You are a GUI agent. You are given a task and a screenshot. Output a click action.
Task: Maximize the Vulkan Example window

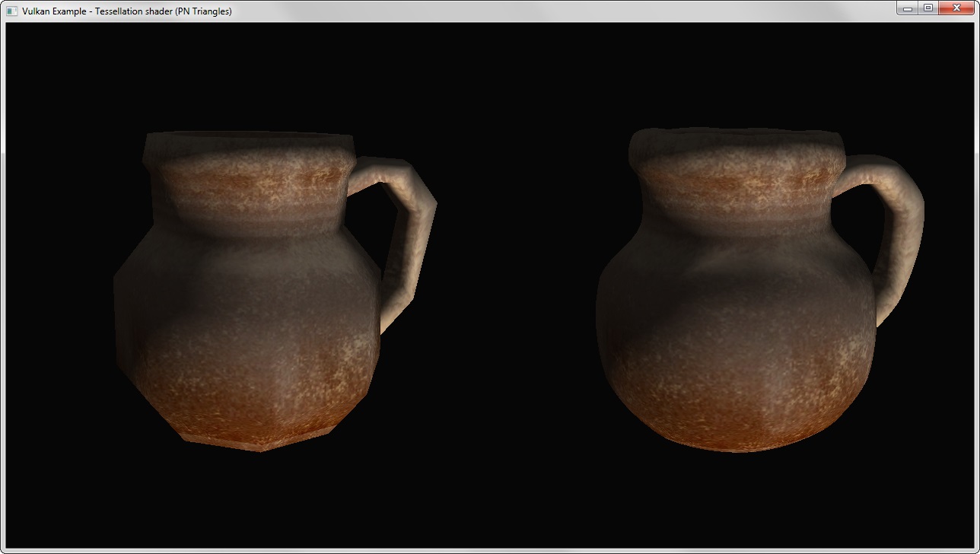[928, 8]
